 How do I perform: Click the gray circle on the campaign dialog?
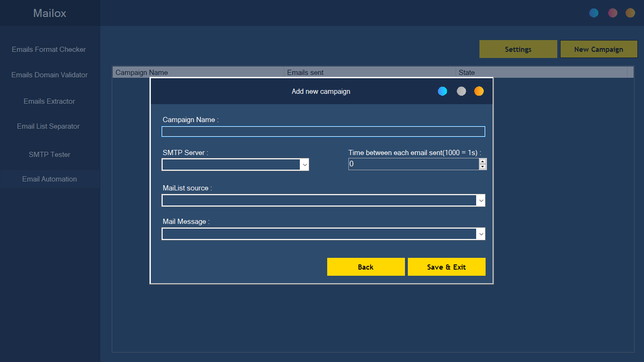click(461, 91)
